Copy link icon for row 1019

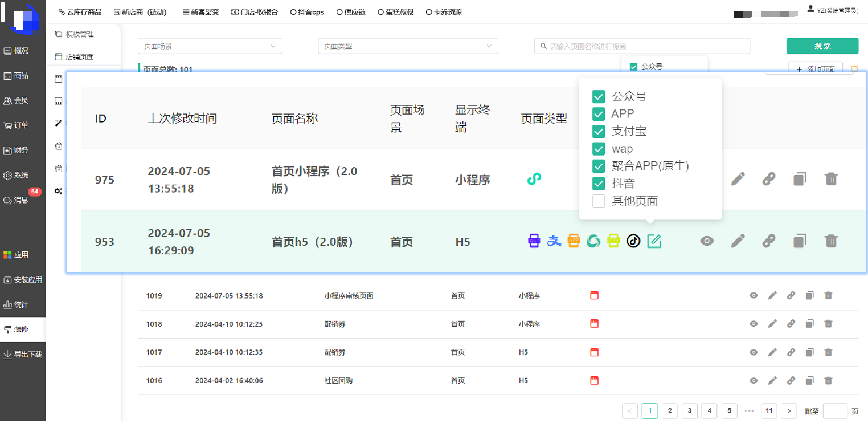(791, 295)
